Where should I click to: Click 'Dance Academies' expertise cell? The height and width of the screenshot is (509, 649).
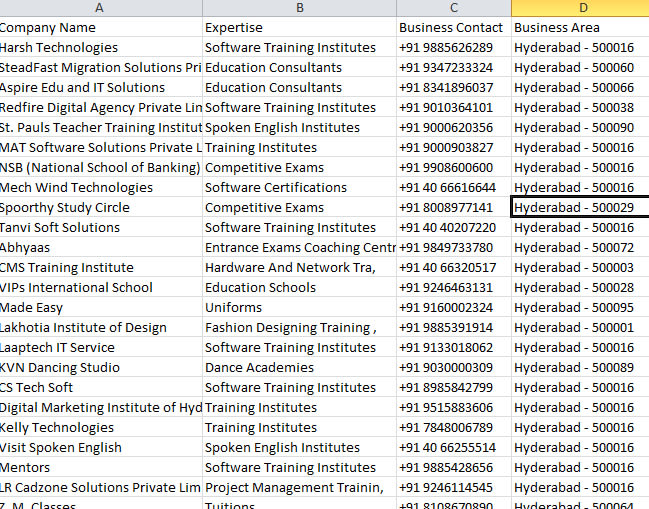(299, 367)
